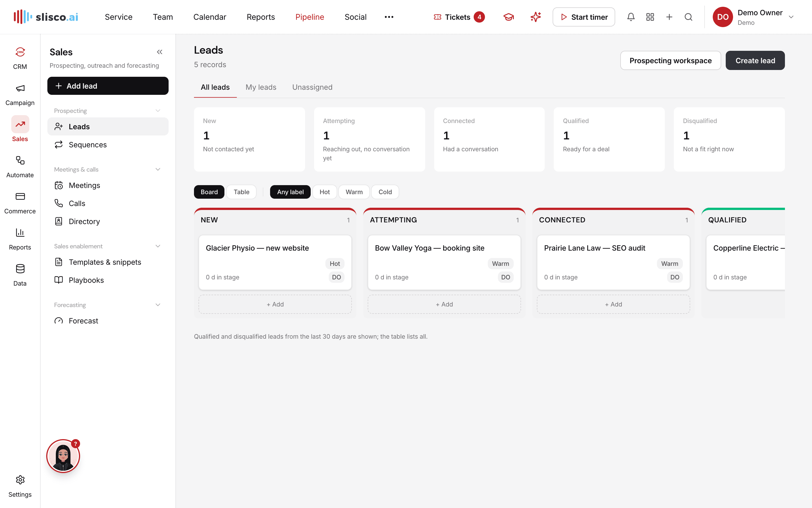Screen dimensions: 812x508
Task: Click the Start timer button
Action: [584, 17]
